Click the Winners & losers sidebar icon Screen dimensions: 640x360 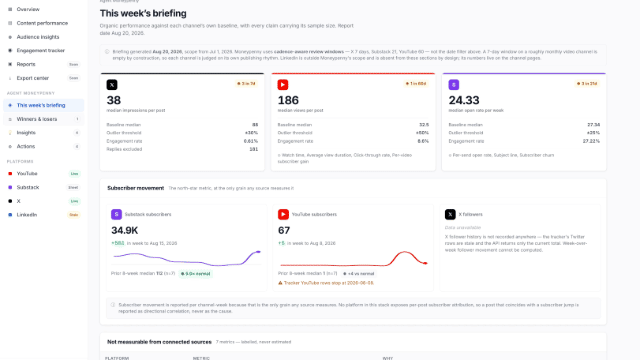click(10, 119)
